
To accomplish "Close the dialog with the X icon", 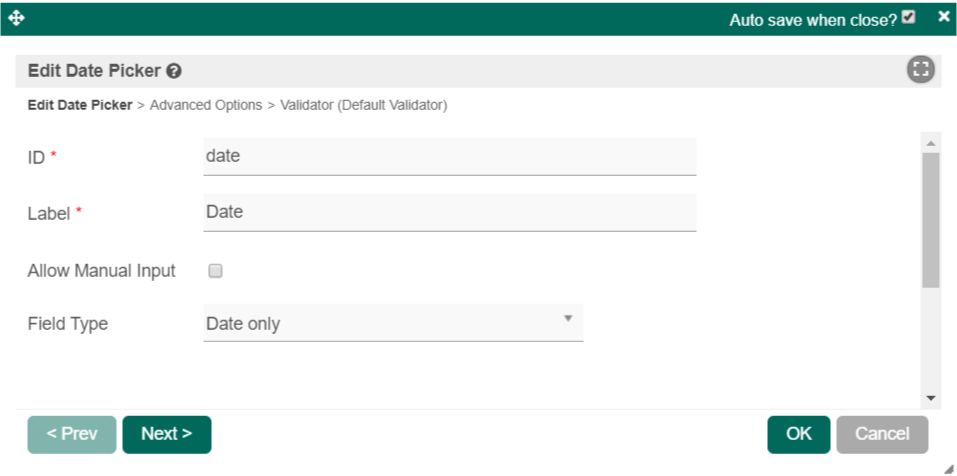I will coord(943,17).
